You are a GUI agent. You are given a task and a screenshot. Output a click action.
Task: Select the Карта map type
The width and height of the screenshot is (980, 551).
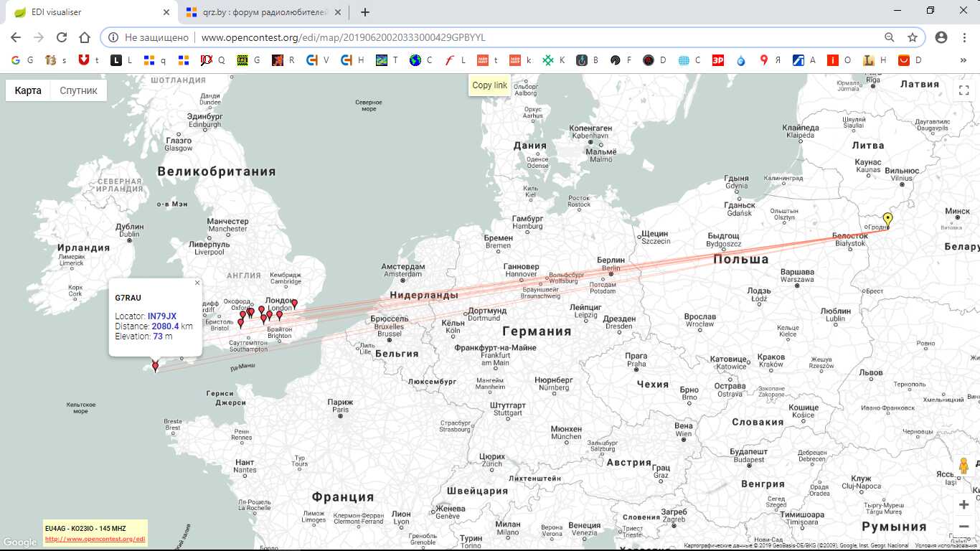click(x=28, y=90)
